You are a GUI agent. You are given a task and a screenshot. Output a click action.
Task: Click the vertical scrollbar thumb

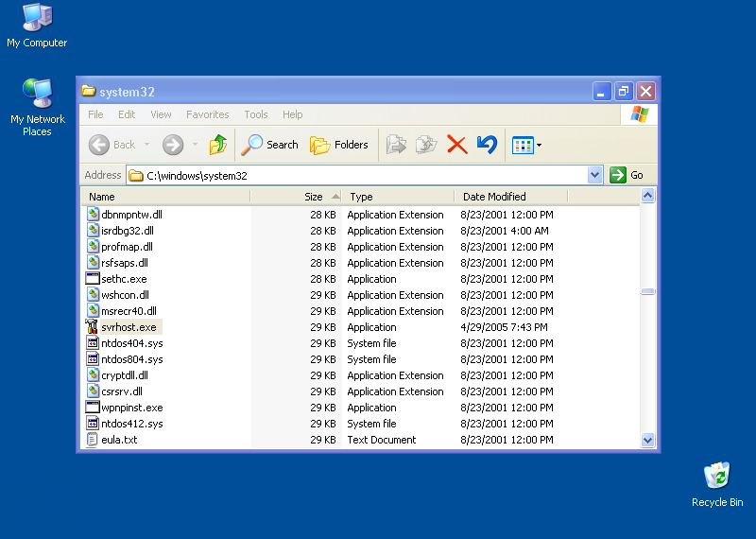coord(647,291)
